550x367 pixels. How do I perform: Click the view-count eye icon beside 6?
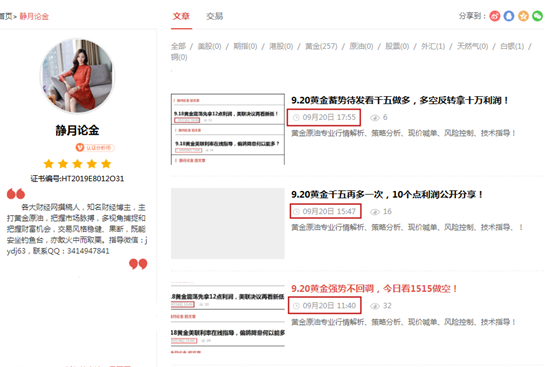[375, 118]
